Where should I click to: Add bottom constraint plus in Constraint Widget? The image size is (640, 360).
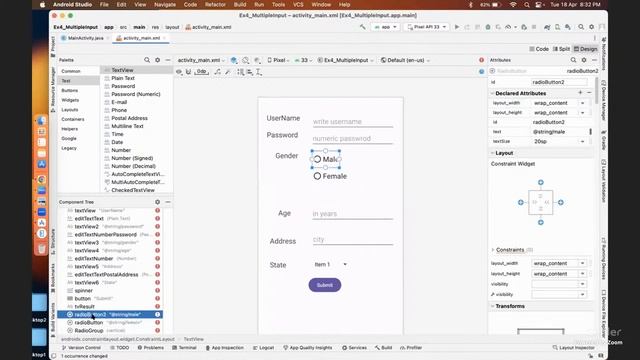point(541,222)
